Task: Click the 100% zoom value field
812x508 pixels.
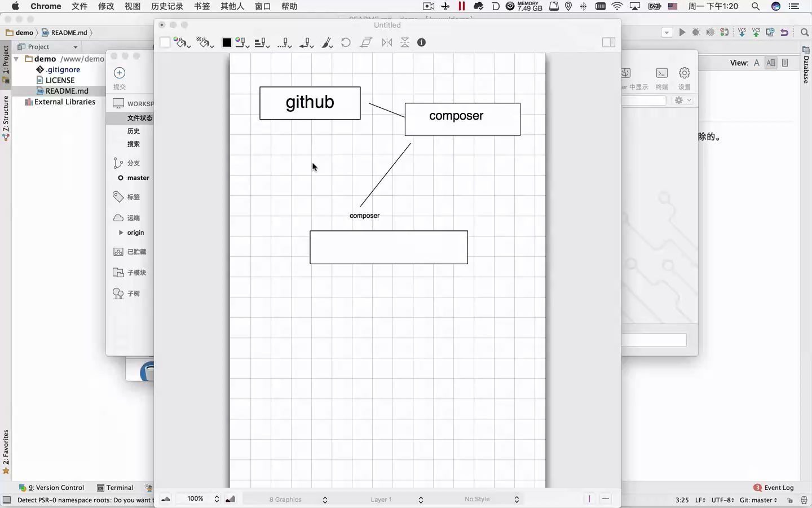Action: pyautogui.click(x=195, y=499)
